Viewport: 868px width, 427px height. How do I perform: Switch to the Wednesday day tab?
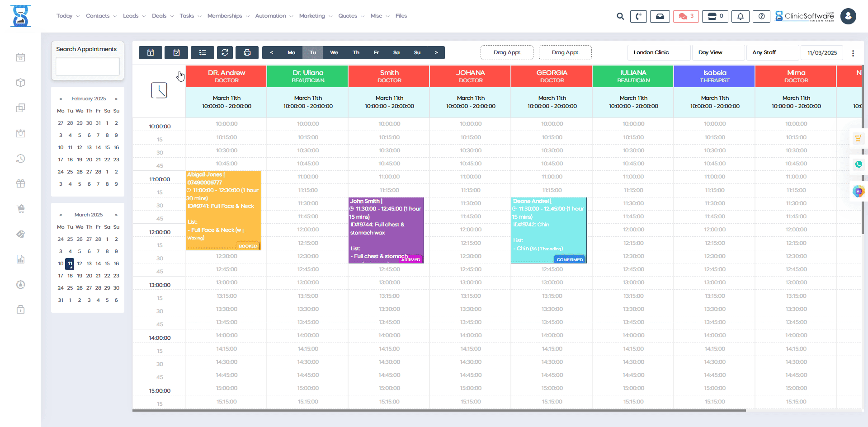point(334,52)
